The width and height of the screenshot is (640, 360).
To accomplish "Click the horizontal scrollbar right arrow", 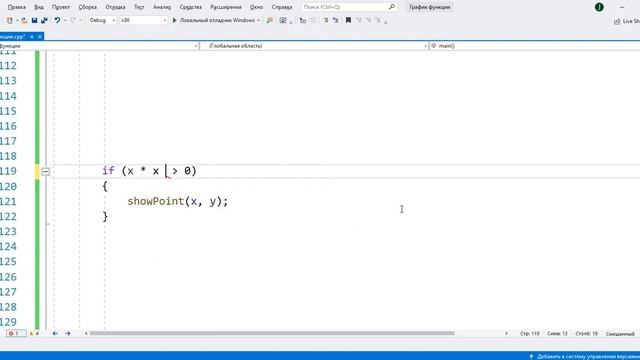I will pos(506,333).
